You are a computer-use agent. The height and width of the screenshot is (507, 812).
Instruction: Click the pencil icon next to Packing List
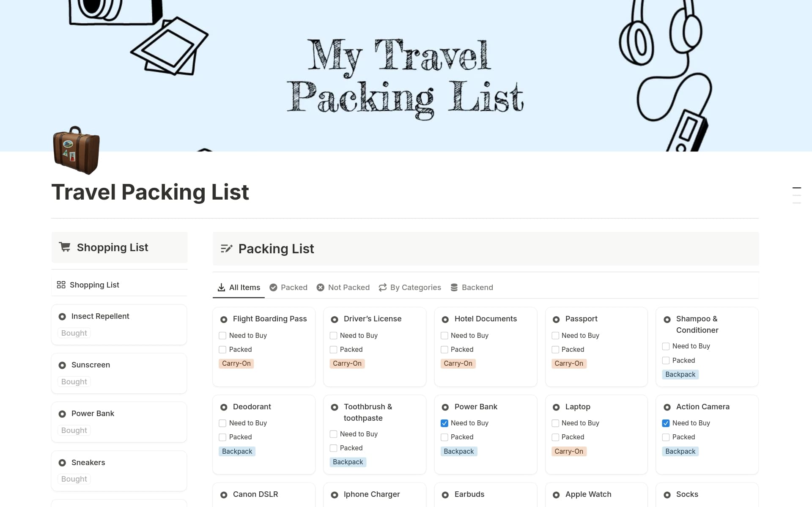pos(227,249)
